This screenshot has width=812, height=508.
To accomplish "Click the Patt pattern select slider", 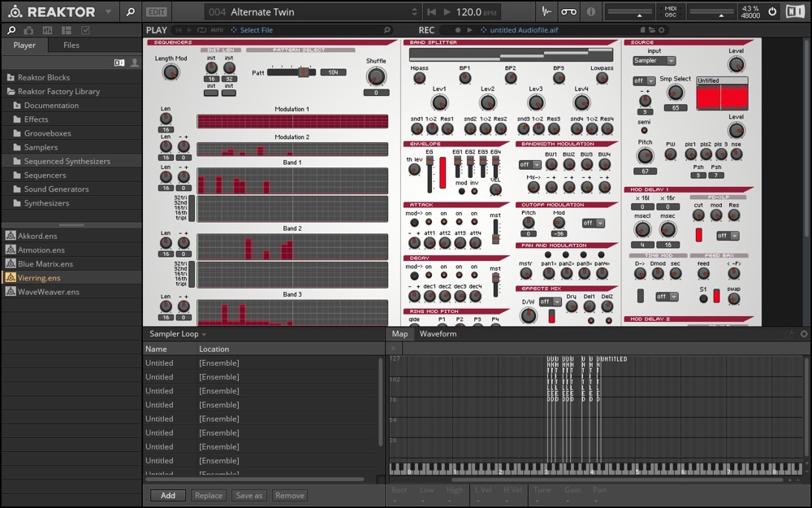I will (291, 72).
